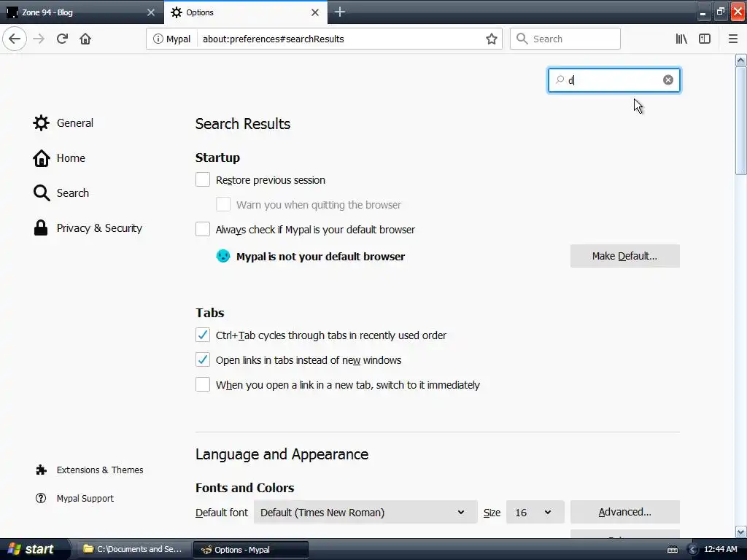
Task: Click the Privacy & Security lock icon
Action: pos(41,228)
